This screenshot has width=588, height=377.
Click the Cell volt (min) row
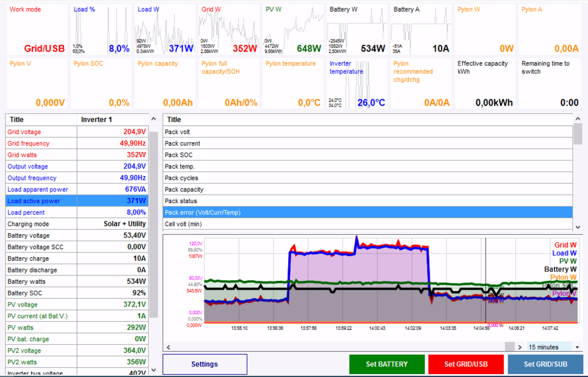point(367,224)
